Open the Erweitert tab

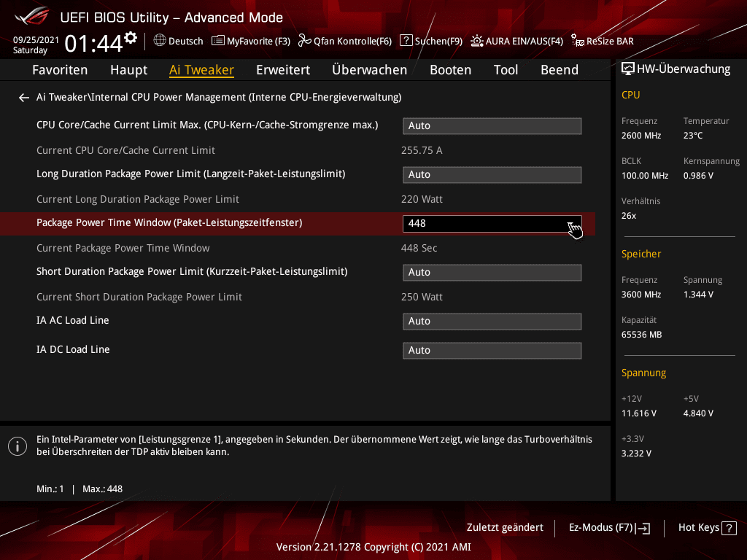pyautogui.click(x=283, y=70)
